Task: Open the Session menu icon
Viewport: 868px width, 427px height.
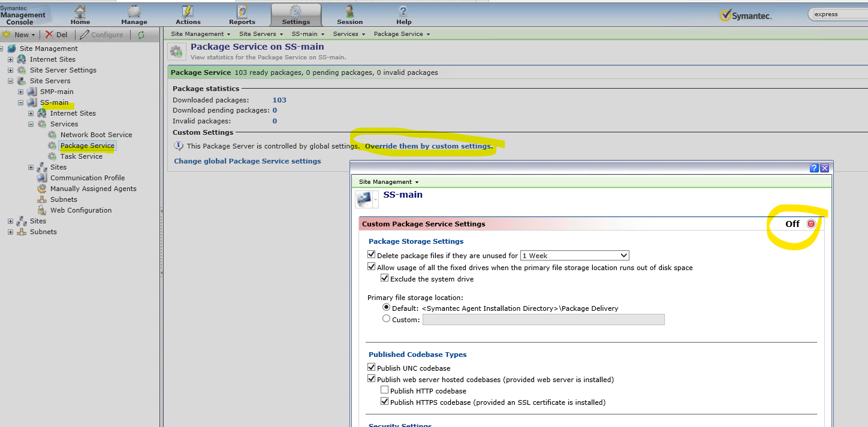Action: [349, 11]
